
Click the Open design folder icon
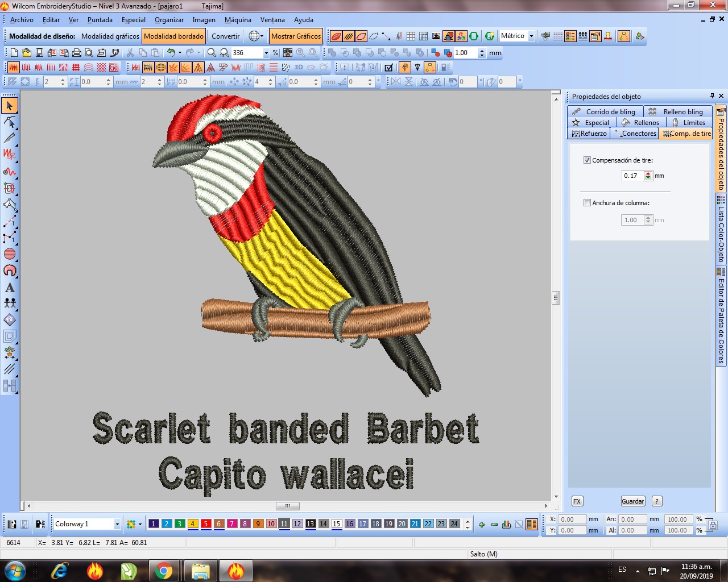27,53
